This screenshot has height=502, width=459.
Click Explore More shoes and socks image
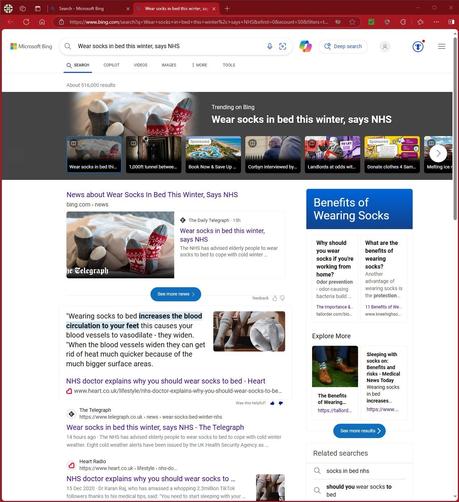(x=335, y=366)
